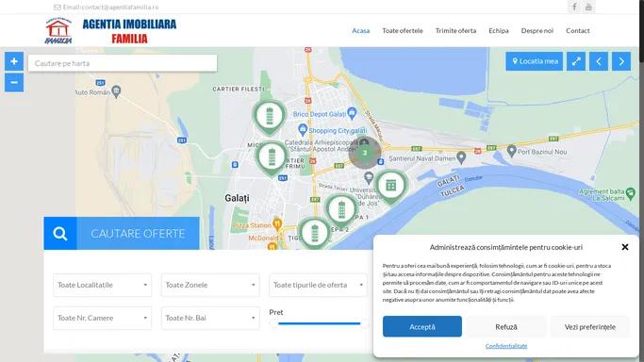Click the Agrement balta La Salcami marker

[631, 192]
